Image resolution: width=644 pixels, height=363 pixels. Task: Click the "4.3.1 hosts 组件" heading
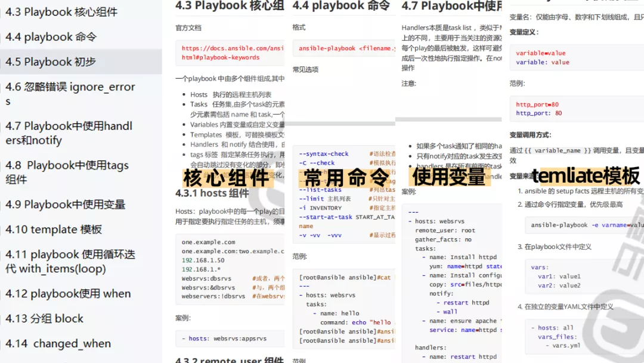(213, 192)
